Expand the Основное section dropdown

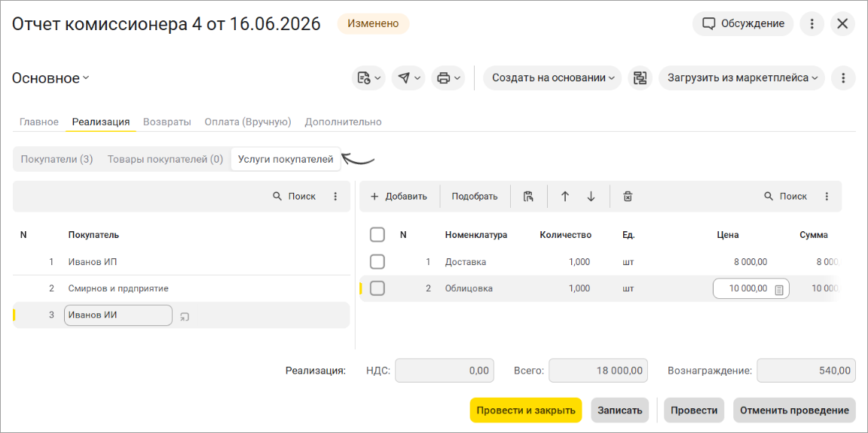click(x=50, y=78)
